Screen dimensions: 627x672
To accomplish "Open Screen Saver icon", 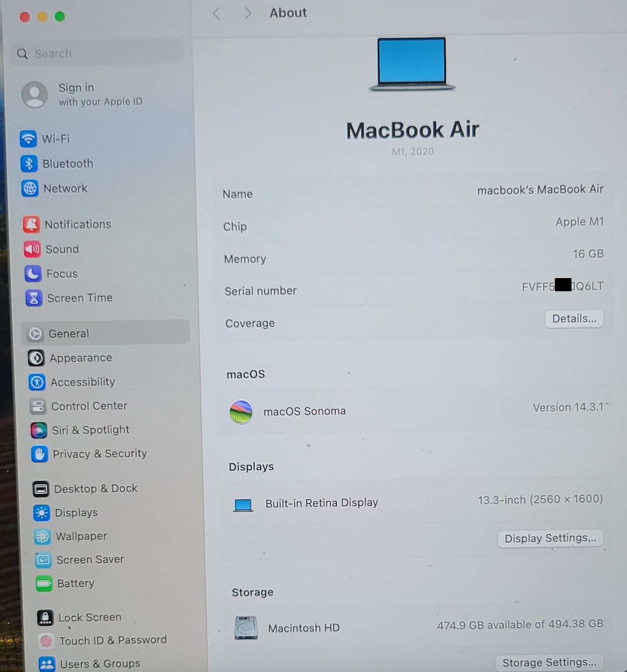I will [43, 560].
